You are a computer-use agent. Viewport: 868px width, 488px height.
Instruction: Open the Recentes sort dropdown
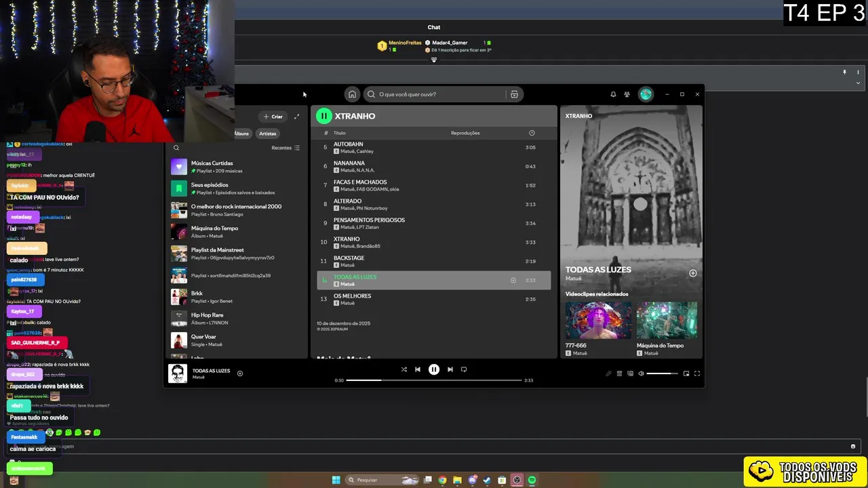pos(285,148)
